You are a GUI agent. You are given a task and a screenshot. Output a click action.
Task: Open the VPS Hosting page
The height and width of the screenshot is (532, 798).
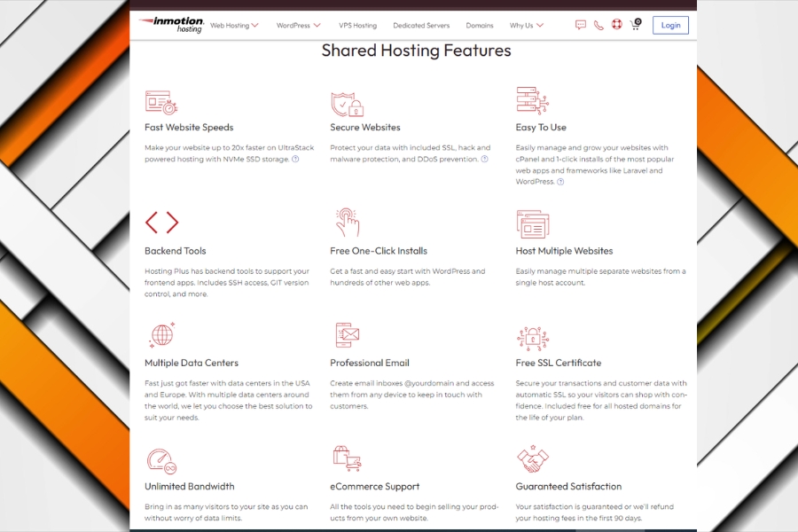click(358, 26)
